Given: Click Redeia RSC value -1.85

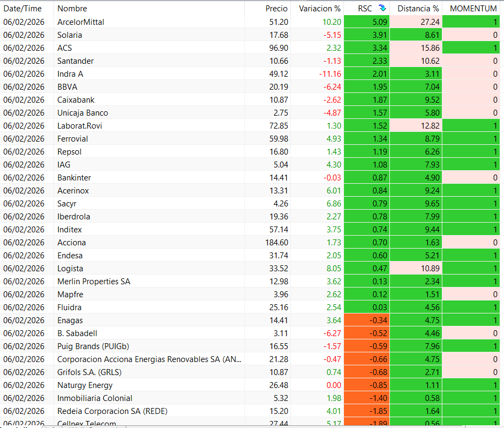Looking at the screenshot, I should click(378, 411).
